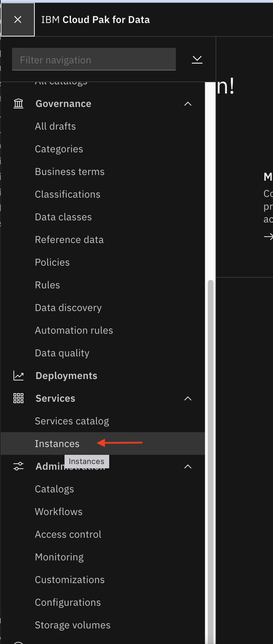Click the right arrow link on the home card
Screen dimensions: 273x644
pyautogui.click(x=269, y=236)
